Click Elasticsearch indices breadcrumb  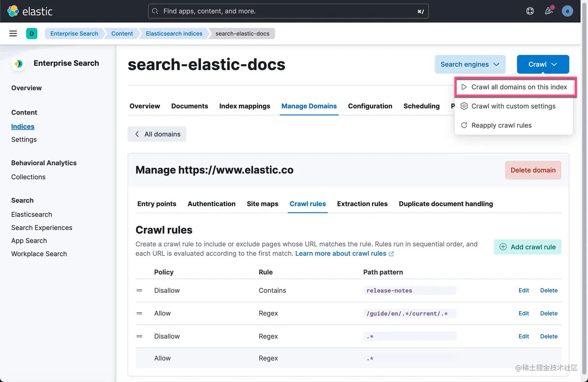tap(174, 33)
